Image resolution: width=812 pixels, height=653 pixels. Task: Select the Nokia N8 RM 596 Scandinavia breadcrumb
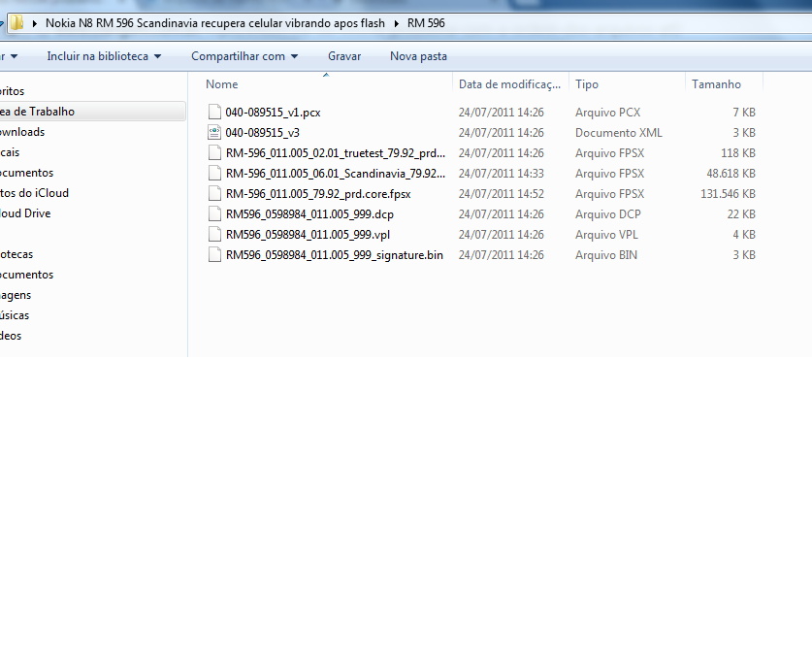tap(215, 23)
